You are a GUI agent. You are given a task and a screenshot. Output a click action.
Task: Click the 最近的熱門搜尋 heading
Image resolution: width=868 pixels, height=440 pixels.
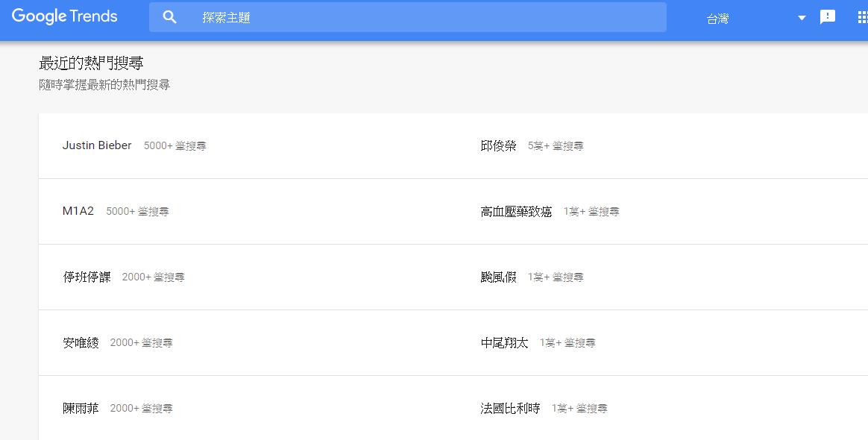91,63
